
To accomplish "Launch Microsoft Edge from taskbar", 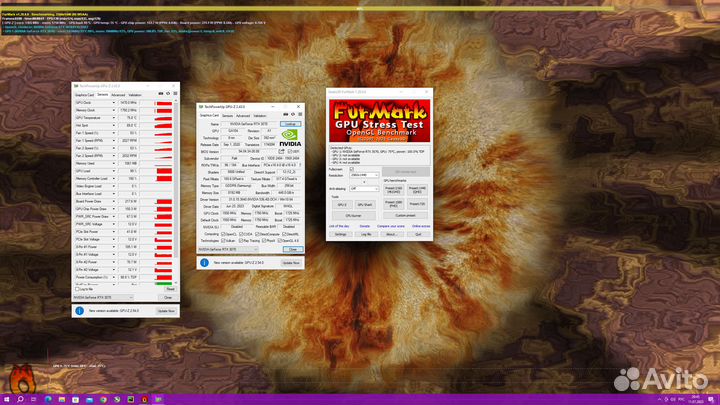I will (48, 399).
